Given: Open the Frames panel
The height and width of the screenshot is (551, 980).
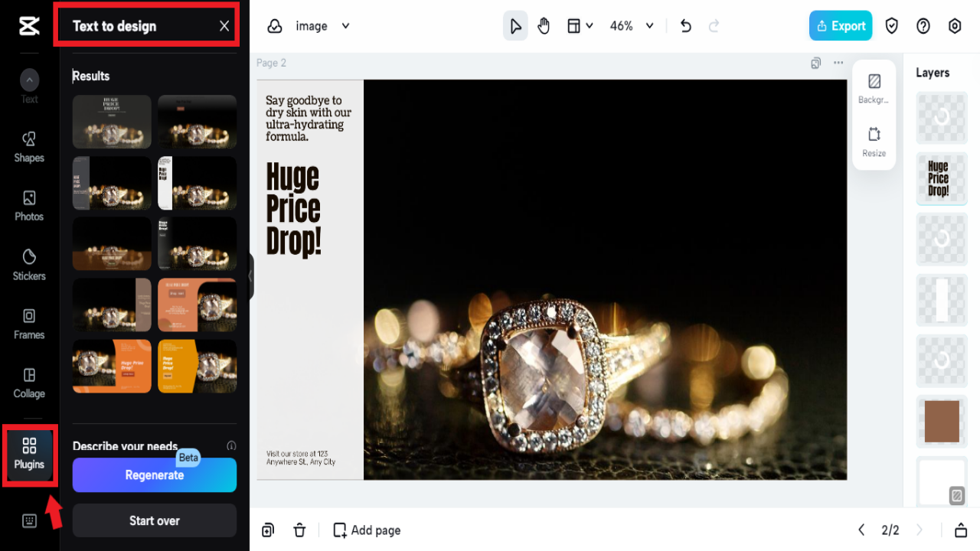Looking at the screenshot, I should pyautogui.click(x=29, y=324).
